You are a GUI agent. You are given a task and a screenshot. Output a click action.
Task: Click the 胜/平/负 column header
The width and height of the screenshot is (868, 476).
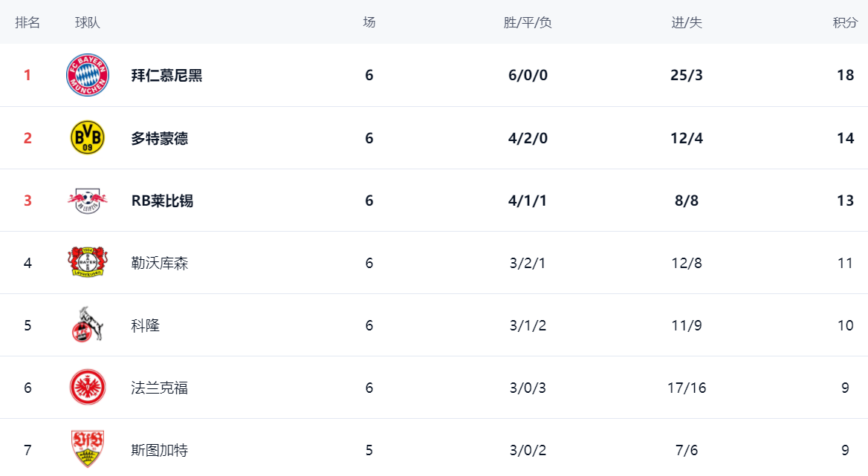click(528, 22)
